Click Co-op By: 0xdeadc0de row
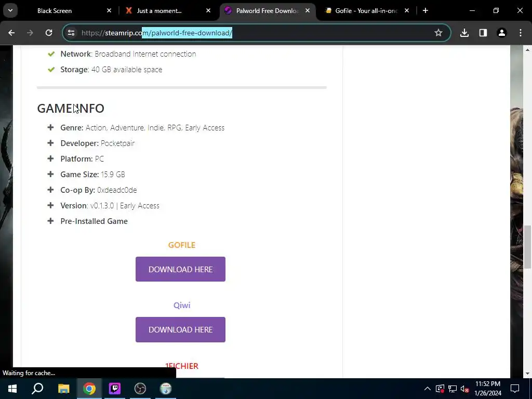The image size is (532, 399). coord(99,190)
